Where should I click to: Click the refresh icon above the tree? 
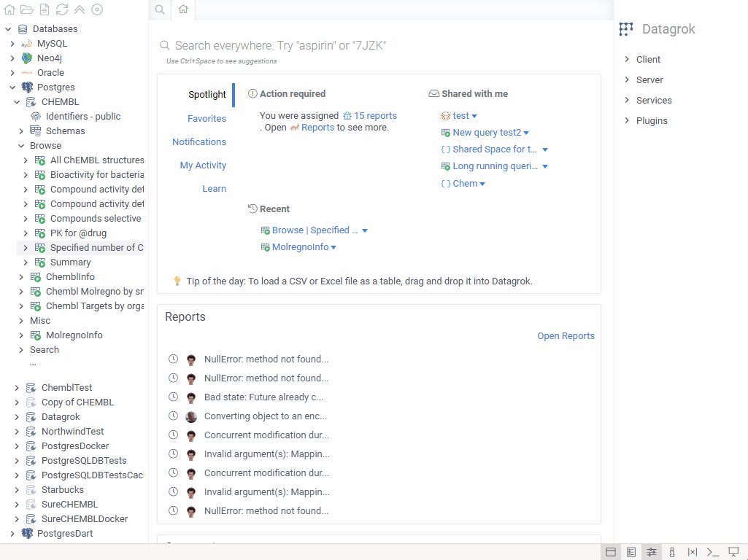point(62,9)
